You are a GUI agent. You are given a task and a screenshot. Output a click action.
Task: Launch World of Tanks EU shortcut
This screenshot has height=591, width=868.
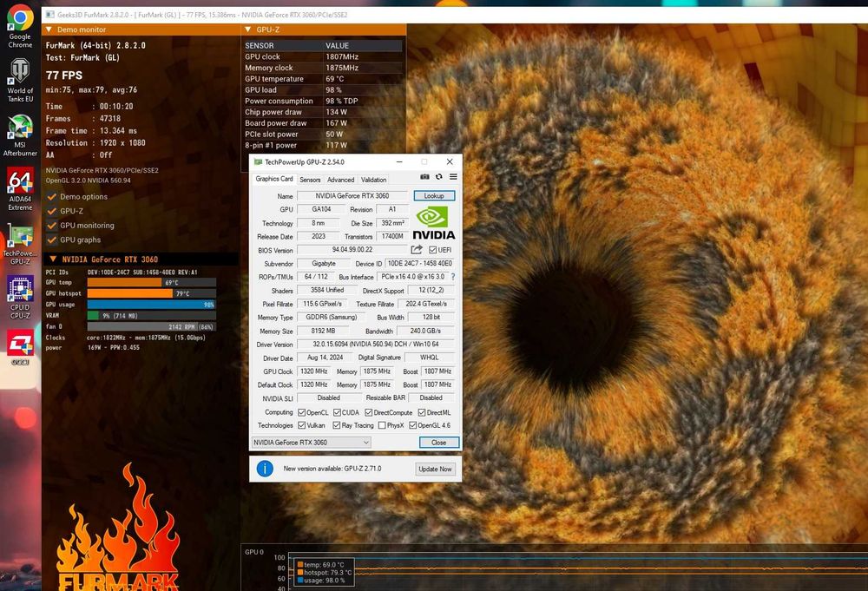(20, 80)
